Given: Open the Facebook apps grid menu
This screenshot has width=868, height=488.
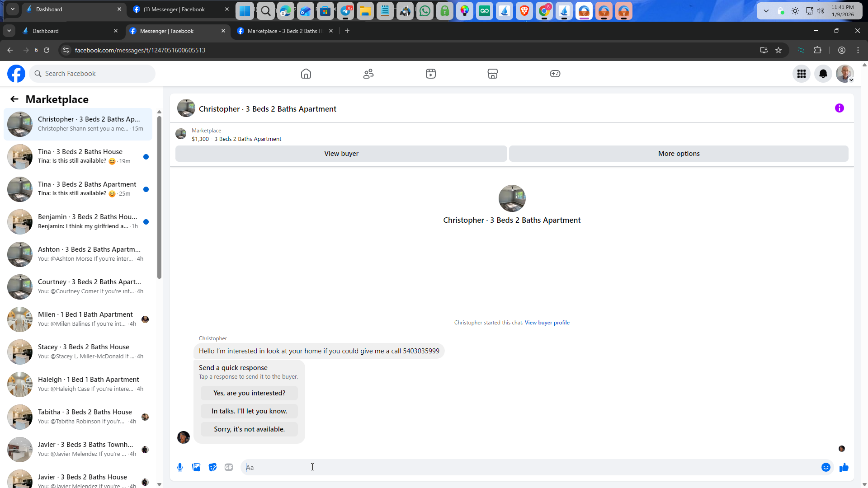Looking at the screenshot, I should click(x=801, y=74).
